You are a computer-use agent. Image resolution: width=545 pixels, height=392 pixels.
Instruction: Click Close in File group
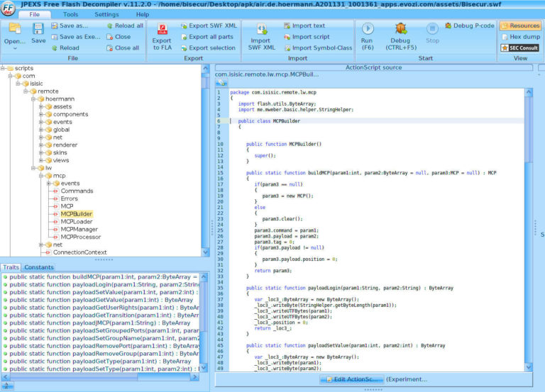tap(119, 37)
